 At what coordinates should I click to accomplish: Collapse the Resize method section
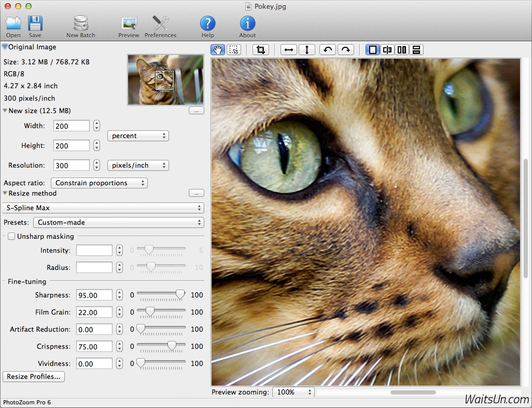tap(4, 193)
